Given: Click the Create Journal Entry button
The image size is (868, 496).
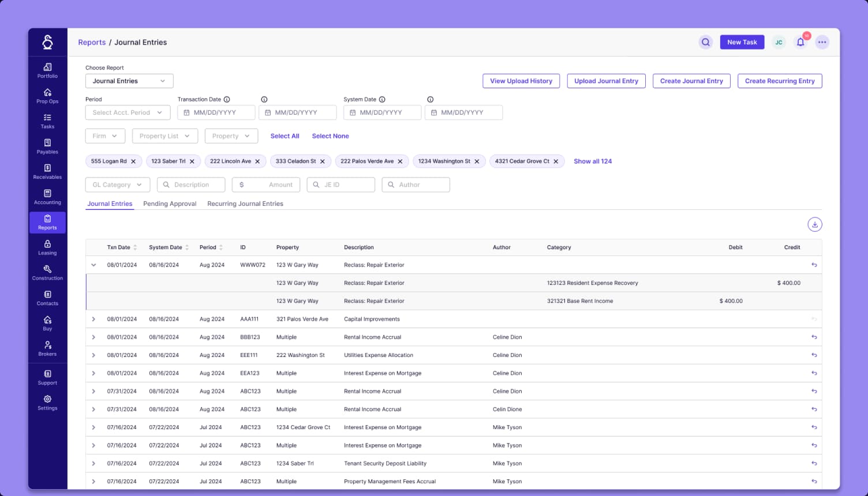Looking at the screenshot, I should click(691, 81).
